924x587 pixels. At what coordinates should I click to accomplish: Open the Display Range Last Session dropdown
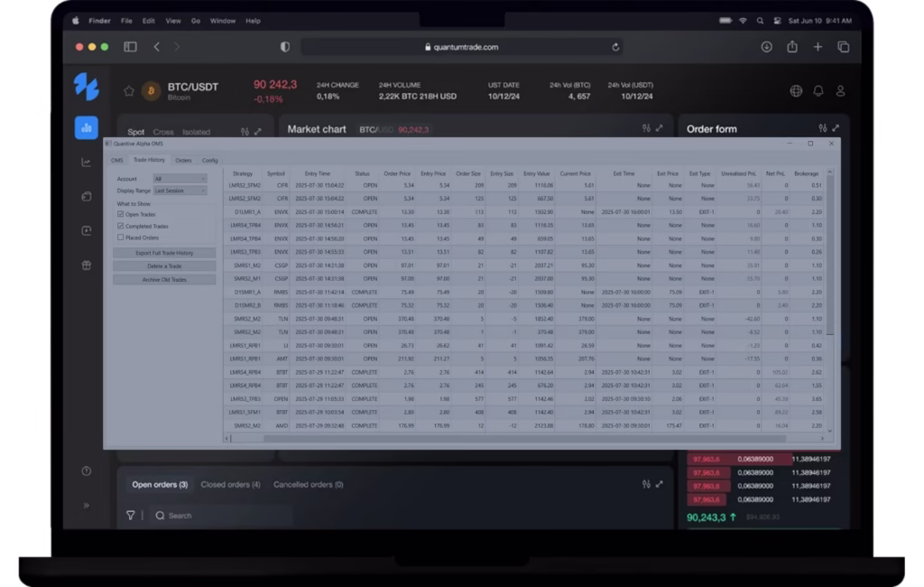(180, 191)
